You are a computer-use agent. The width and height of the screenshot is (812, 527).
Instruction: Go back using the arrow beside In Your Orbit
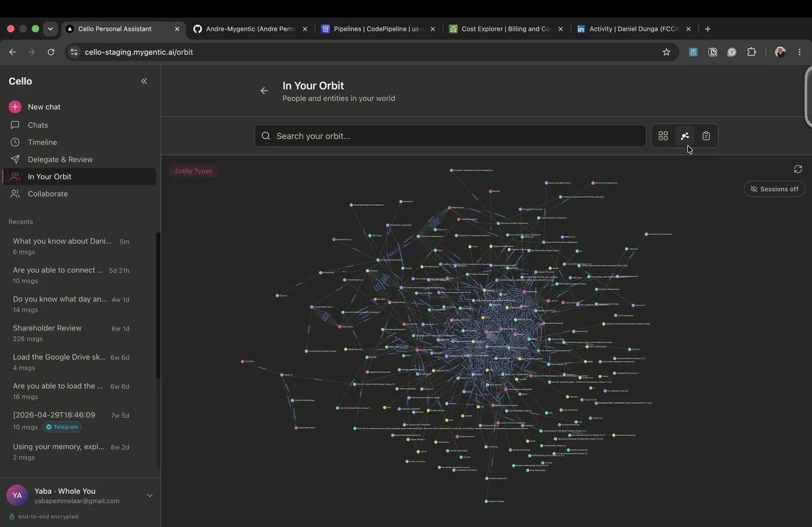[264, 90]
